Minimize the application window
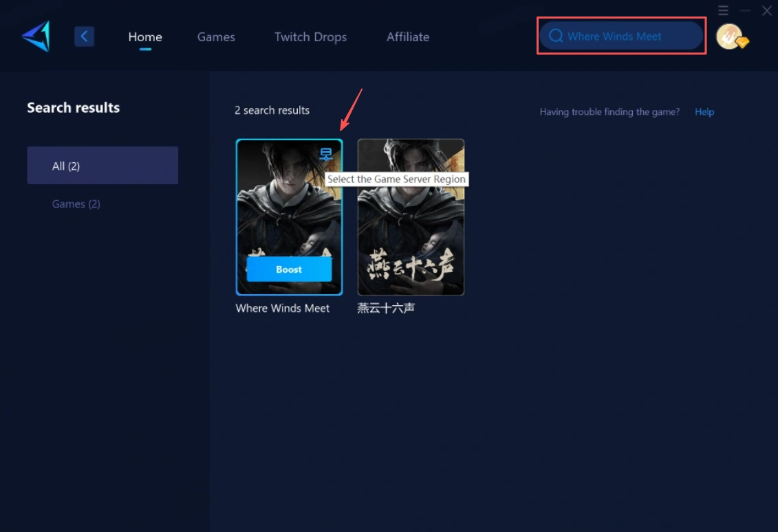 [745, 10]
